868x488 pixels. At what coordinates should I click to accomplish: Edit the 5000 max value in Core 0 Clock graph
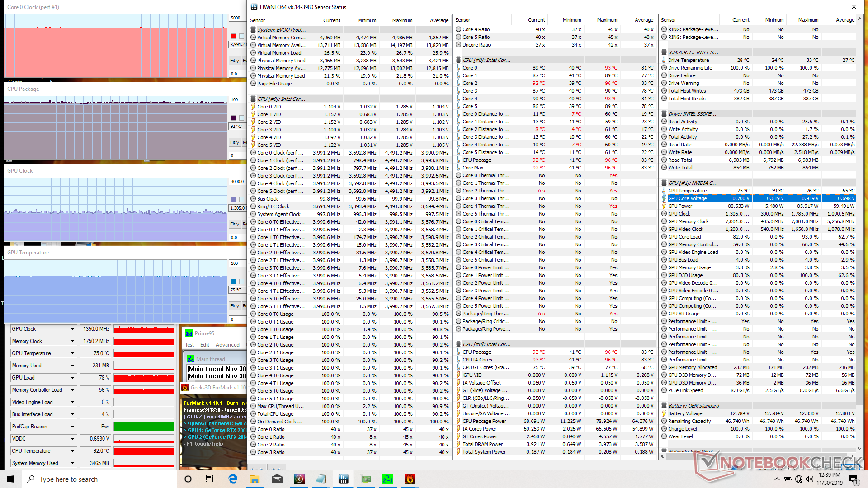coord(237,18)
